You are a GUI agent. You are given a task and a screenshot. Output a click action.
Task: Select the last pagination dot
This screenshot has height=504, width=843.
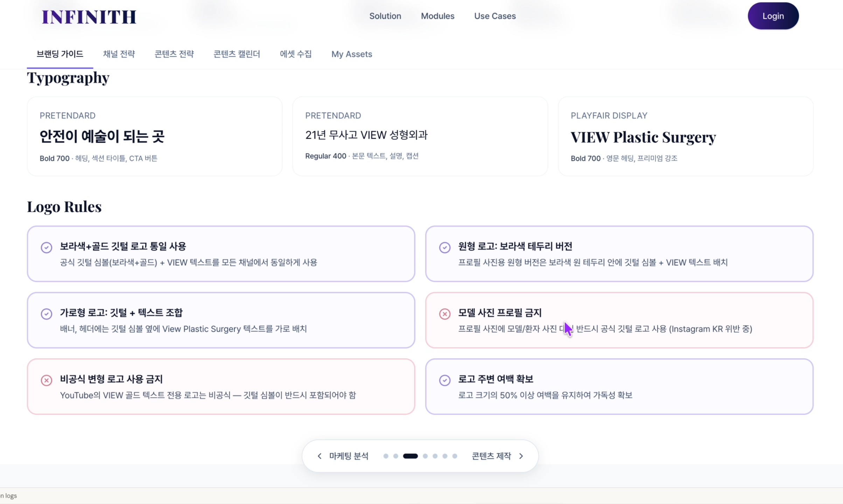pyautogui.click(x=454, y=456)
